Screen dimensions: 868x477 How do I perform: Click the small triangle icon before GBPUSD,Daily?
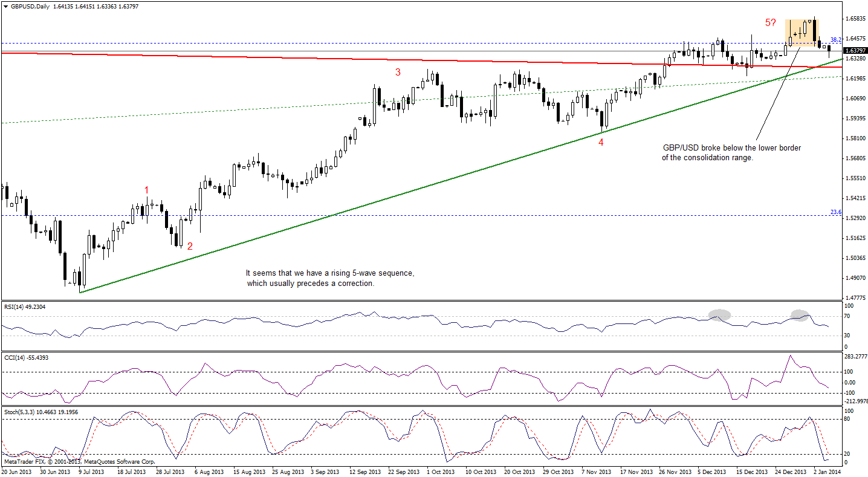(5, 5)
